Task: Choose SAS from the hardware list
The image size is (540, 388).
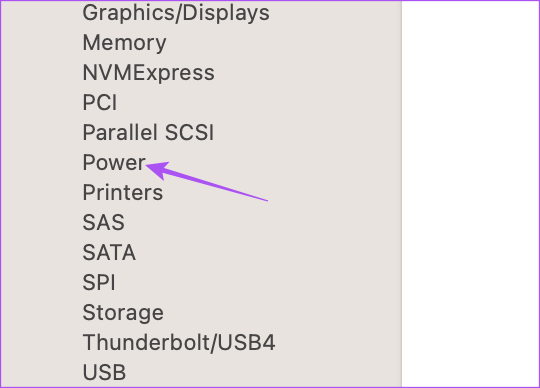Action: pyautogui.click(x=103, y=222)
